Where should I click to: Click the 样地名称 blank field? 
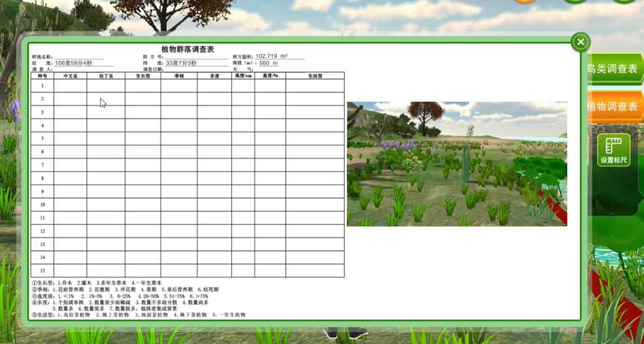pyautogui.click(x=80, y=56)
